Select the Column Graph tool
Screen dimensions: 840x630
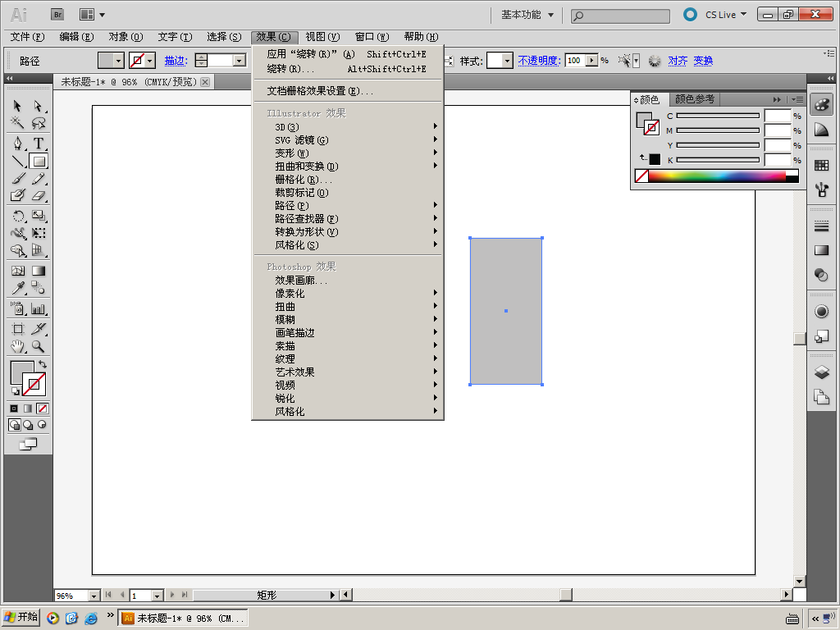coord(38,308)
